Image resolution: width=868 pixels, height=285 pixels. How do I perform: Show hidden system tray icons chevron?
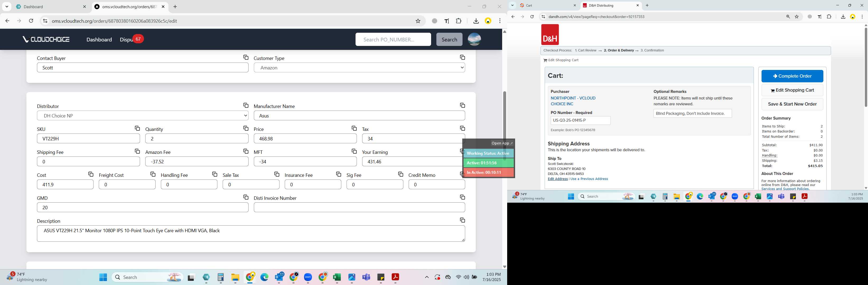pyautogui.click(x=427, y=277)
